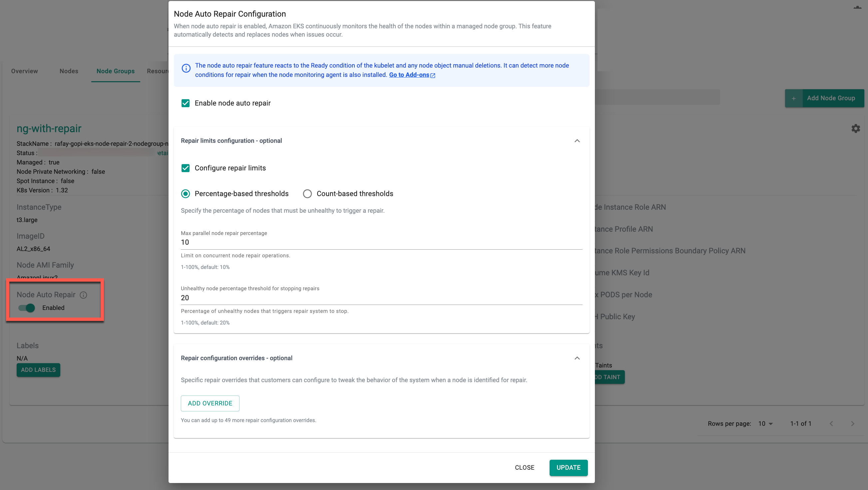This screenshot has height=490, width=868.
Task: Uncheck Enable node auto repair
Action: click(x=185, y=104)
